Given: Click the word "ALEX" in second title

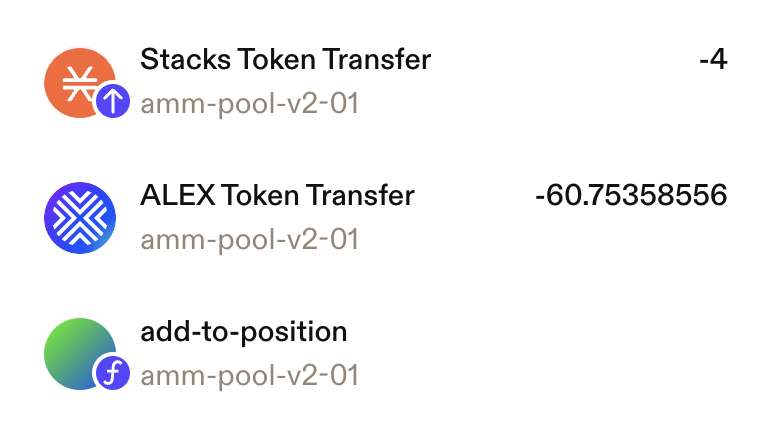Looking at the screenshot, I should [177, 196].
